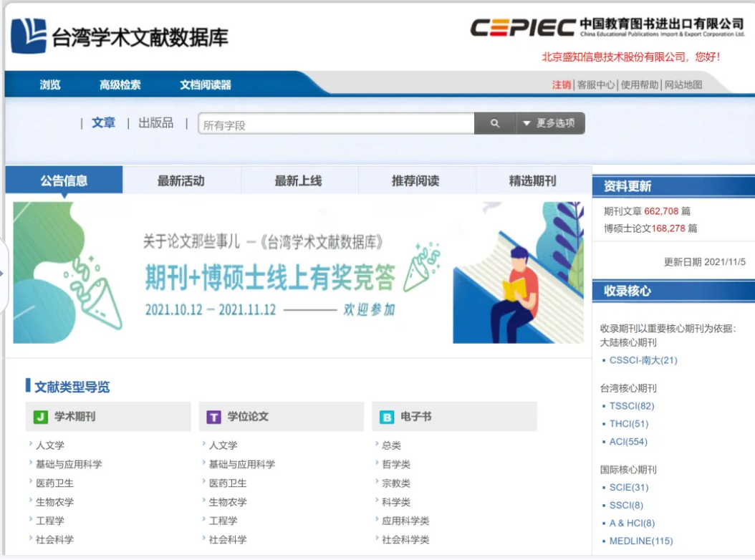Click the magnifying glass search icon
This screenshot has width=755, height=560.
pyautogui.click(x=494, y=123)
